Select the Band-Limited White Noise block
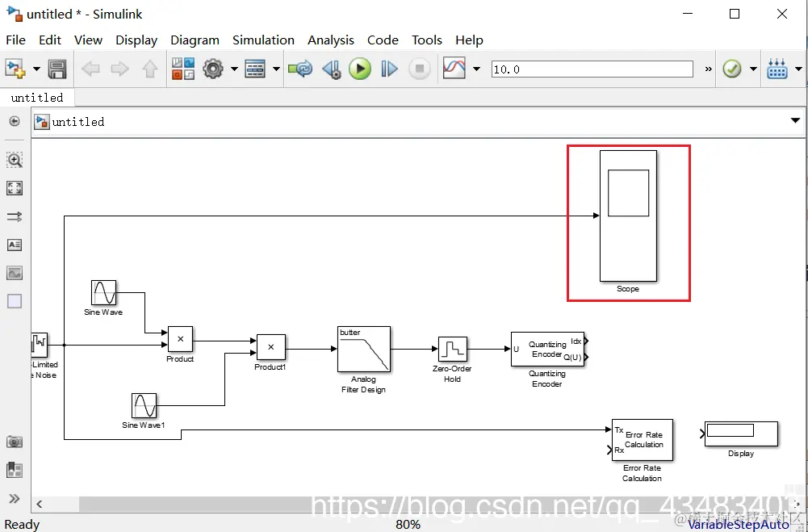This screenshot has height=532, width=808. [40, 346]
